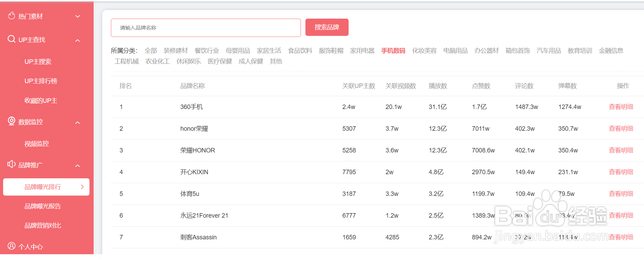Click the 31.1亿 play count cell
Screen dimensions: 644x258
click(438, 107)
